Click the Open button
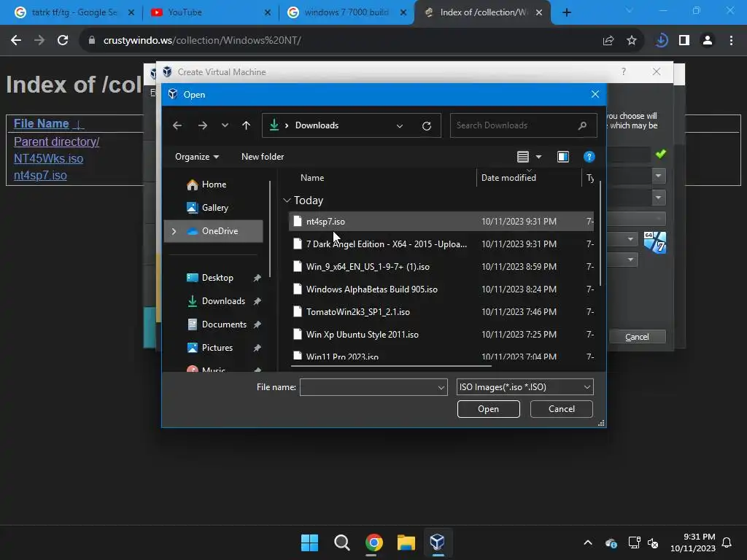This screenshot has width=747, height=560. pos(488,409)
